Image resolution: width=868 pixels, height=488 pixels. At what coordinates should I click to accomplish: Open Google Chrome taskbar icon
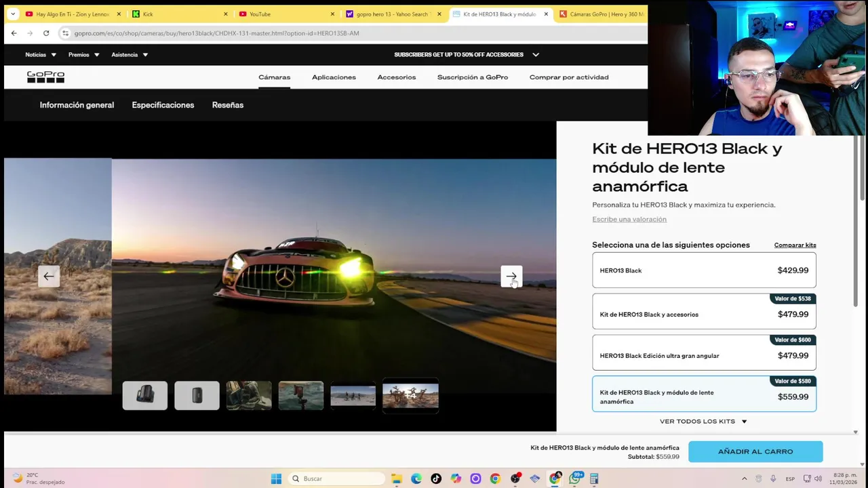click(495, 479)
